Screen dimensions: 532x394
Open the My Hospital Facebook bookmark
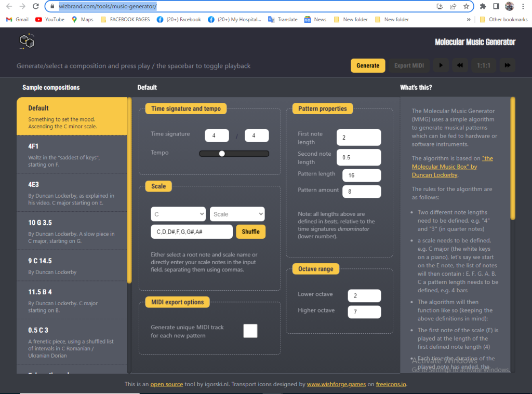(234, 20)
